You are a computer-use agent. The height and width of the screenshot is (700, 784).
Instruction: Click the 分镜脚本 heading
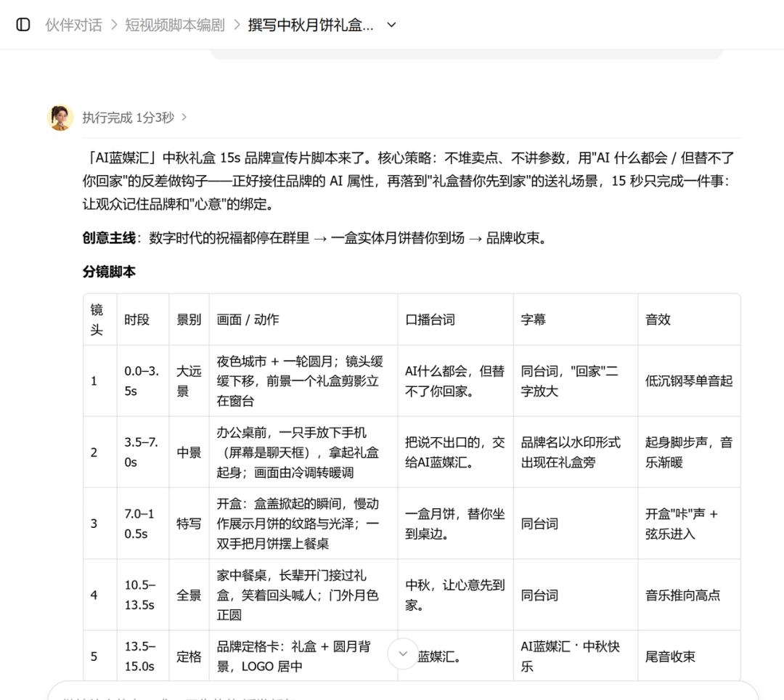[x=109, y=272]
